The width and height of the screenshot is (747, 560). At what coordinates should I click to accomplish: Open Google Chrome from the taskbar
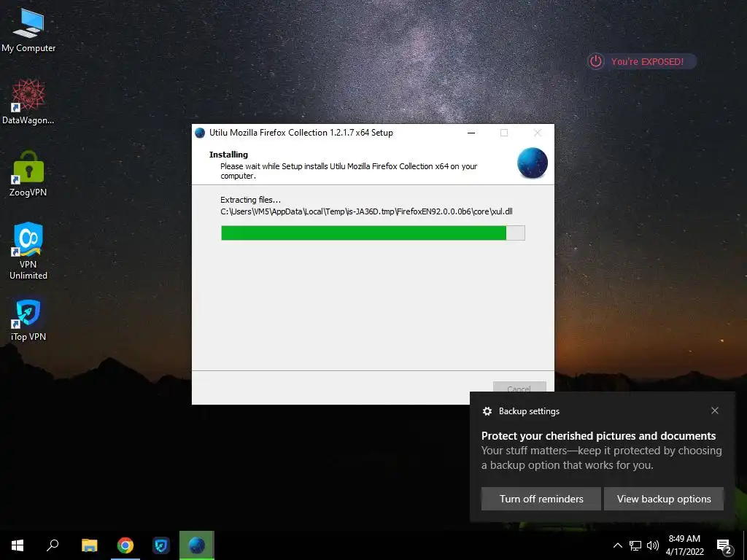(125, 545)
